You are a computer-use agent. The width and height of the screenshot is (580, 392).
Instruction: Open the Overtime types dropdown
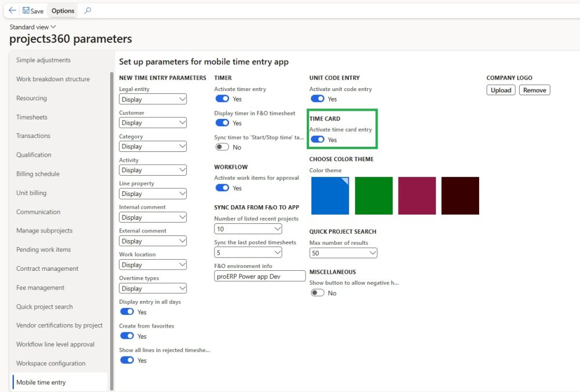[x=153, y=288]
